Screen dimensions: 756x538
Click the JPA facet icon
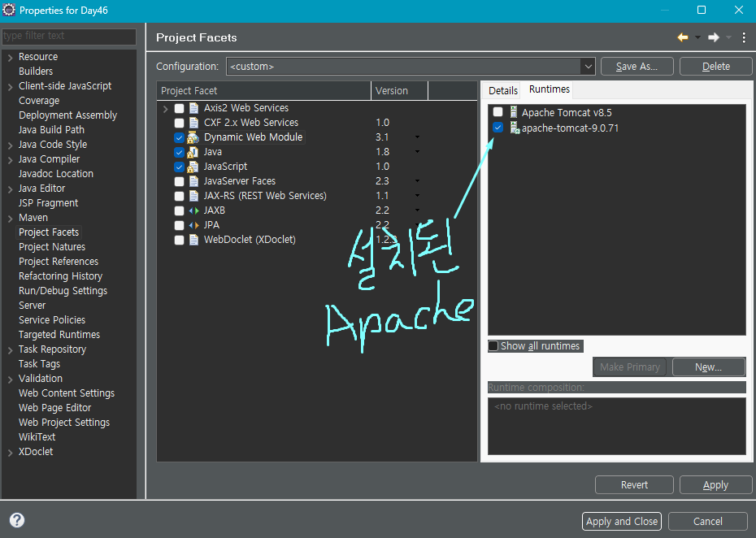click(x=193, y=225)
